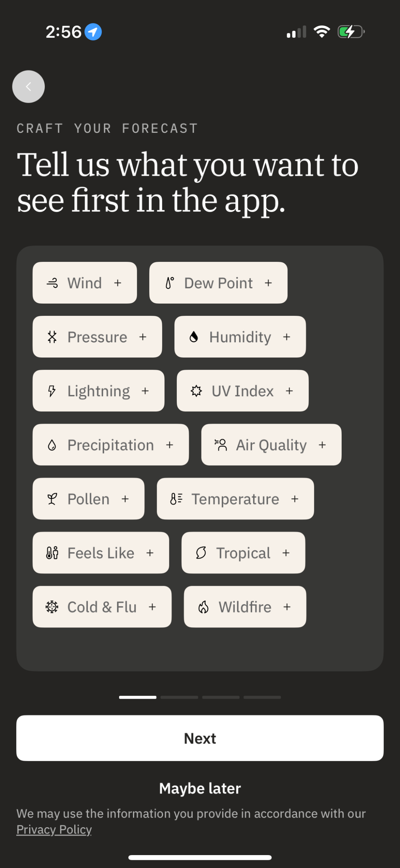The image size is (400, 868).
Task: Add Precipitation with its plus toggle
Action: (x=170, y=445)
